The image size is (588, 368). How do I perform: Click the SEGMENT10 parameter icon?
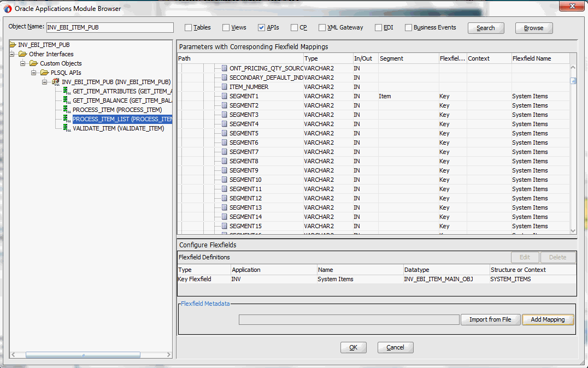coord(224,180)
